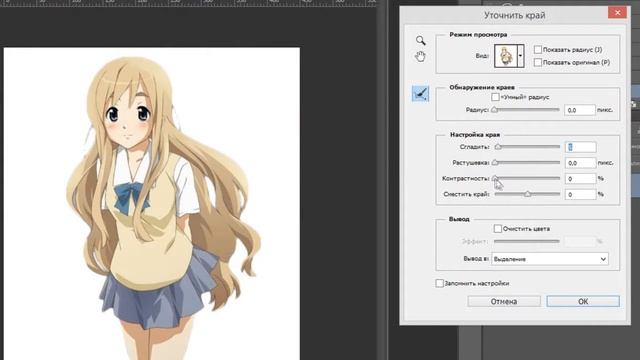Click the Радиус slider handle

[495, 110]
